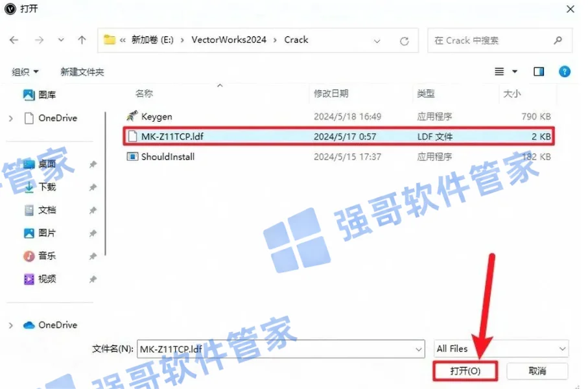This screenshot has height=389, width=588.
Task: Open view options dropdown arrow
Action: (x=515, y=72)
